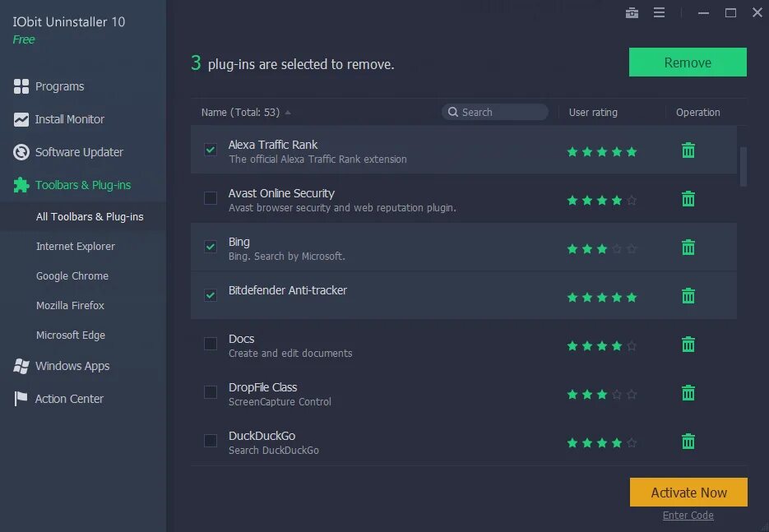Image resolution: width=769 pixels, height=532 pixels.
Task: Open the Enter Code link
Action: (688, 516)
